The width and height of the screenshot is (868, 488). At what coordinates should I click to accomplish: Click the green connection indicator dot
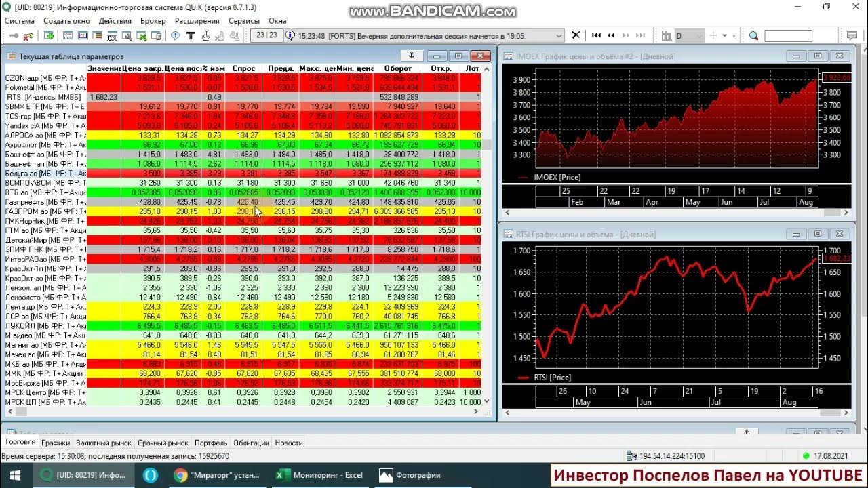click(x=806, y=456)
